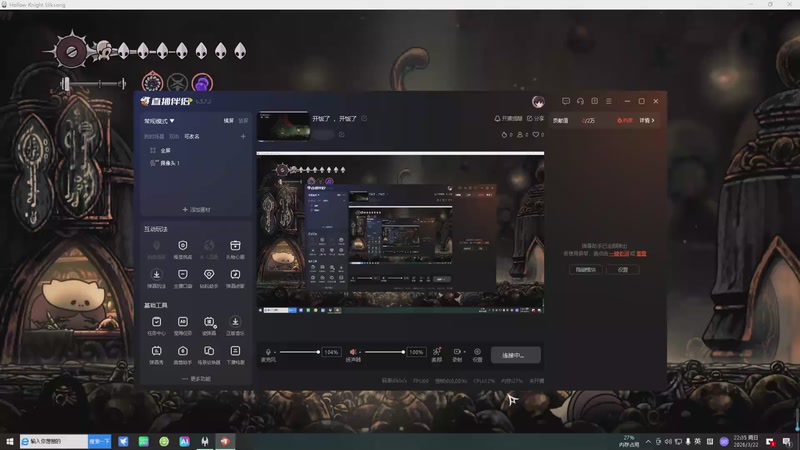Open the hamburger menu in 直播伴侣 title bar

(x=609, y=101)
